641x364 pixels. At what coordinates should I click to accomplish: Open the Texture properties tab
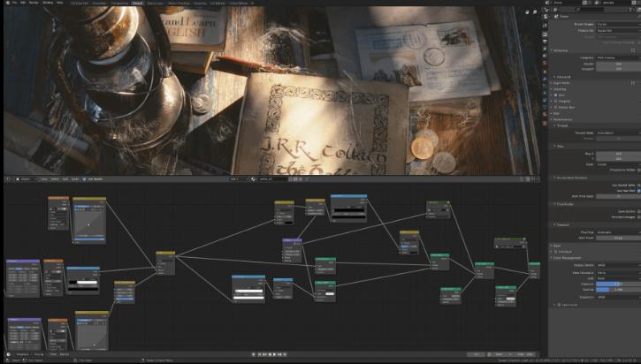pyautogui.click(x=545, y=122)
